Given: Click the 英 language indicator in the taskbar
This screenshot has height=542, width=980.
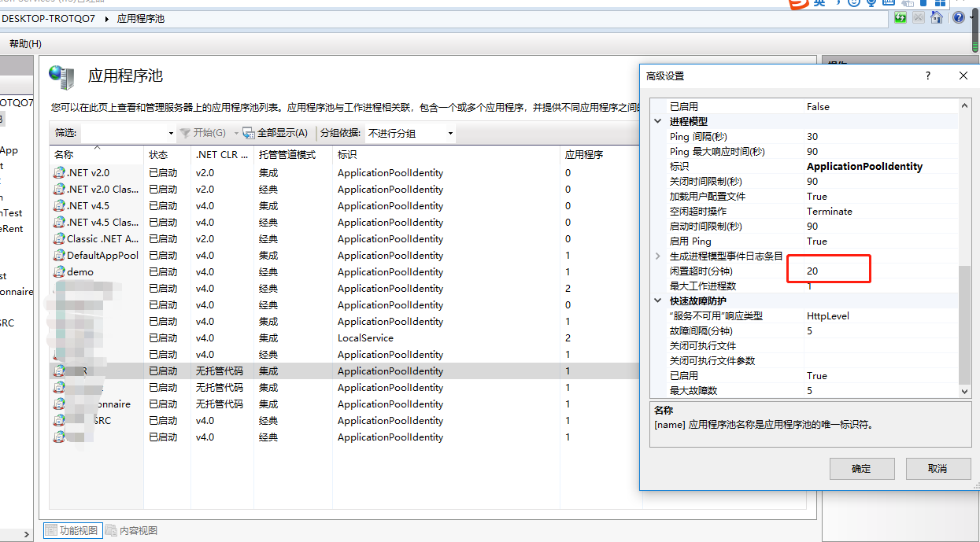Looking at the screenshot, I should (819, 3).
